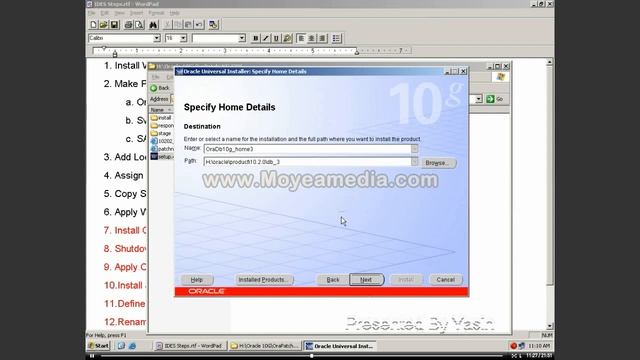
Task: Switch to Oracle Universal Installer taskbar button
Action: point(340,346)
